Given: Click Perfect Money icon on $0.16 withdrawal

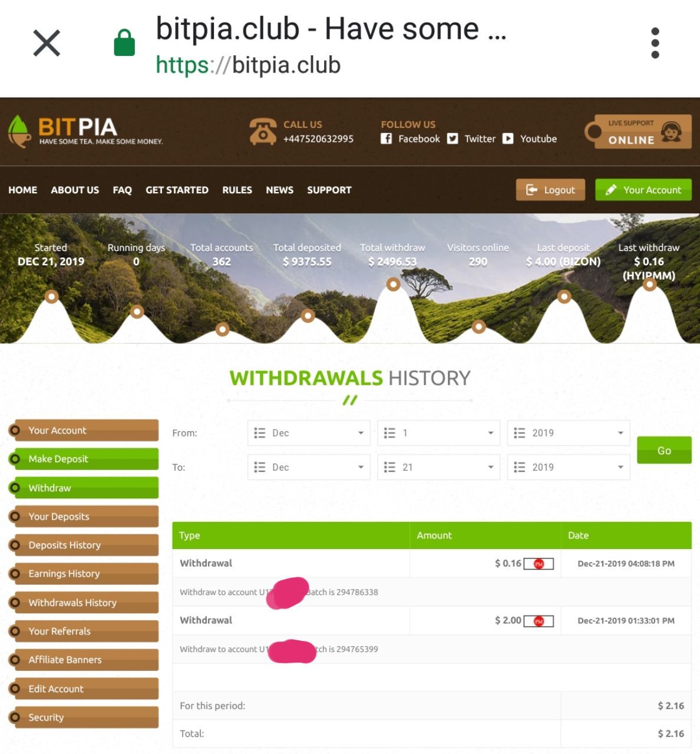Looking at the screenshot, I should tap(539, 564).
